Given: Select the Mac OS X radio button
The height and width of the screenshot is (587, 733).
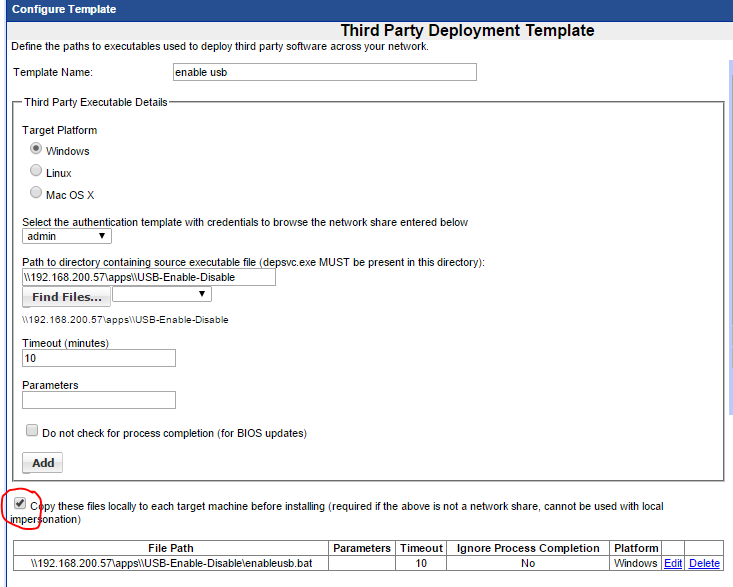Looking at the screenshot, I should pyautogui.click(x=36, y=194).
